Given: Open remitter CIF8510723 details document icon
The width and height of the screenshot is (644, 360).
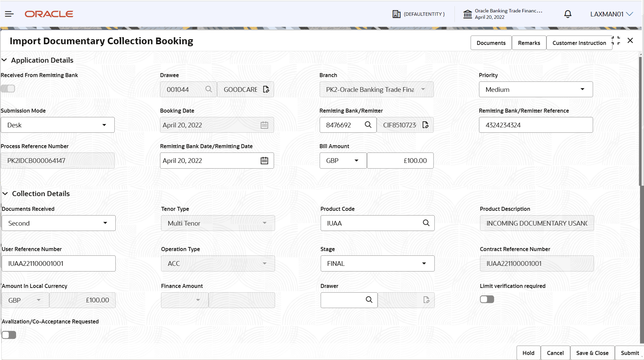Looking at the screenshot, I should tap(425, 125).
